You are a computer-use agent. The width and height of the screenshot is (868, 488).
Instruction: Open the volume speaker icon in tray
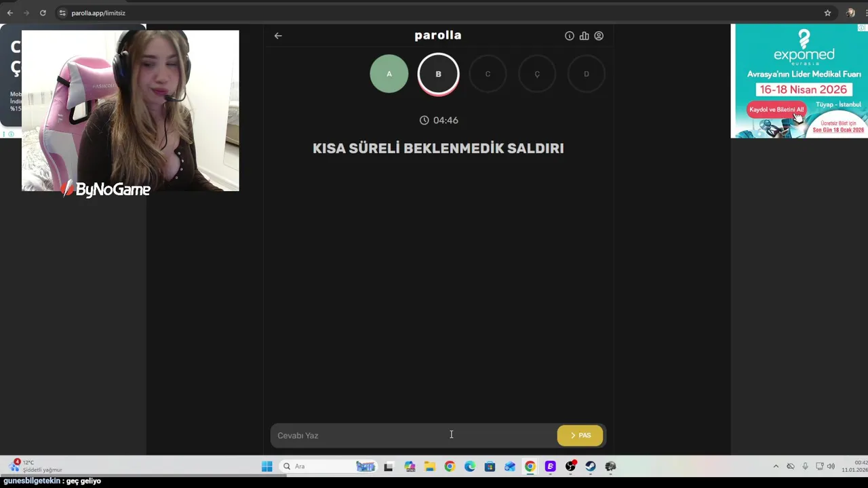pos(831,466)
